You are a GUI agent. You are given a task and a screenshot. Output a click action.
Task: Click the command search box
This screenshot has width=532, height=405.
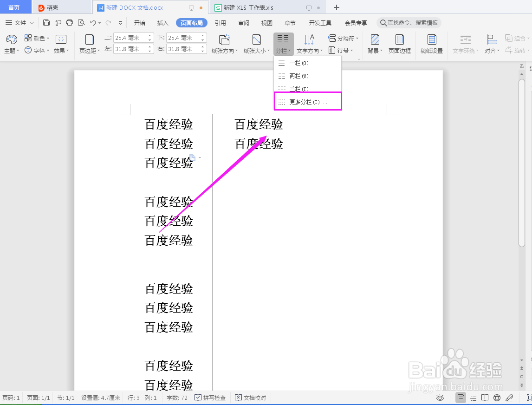click(x=409, y=23)
